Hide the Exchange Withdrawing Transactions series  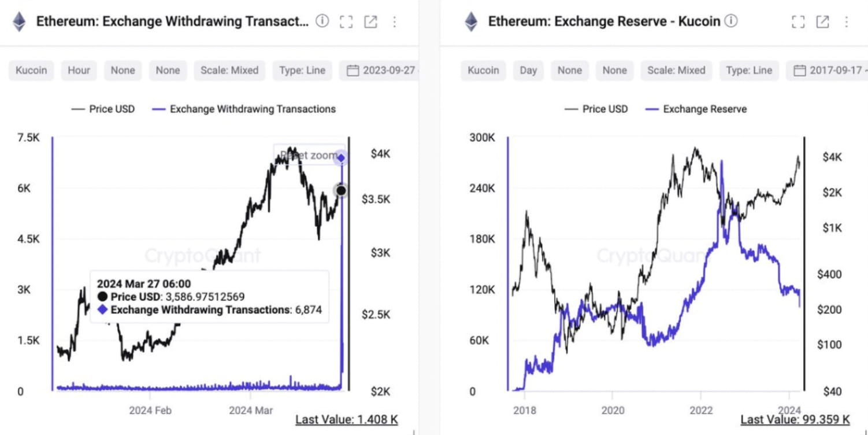point(244,109)
